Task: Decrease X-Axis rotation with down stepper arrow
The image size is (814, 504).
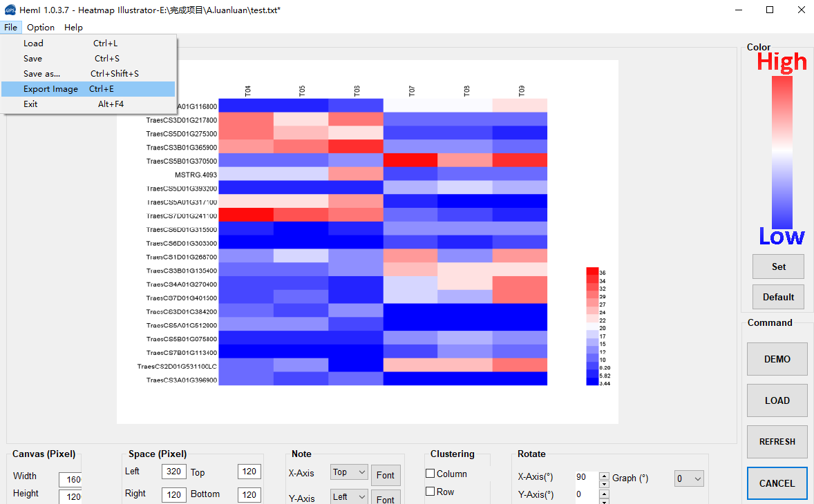Action: (x=604, y=484)
